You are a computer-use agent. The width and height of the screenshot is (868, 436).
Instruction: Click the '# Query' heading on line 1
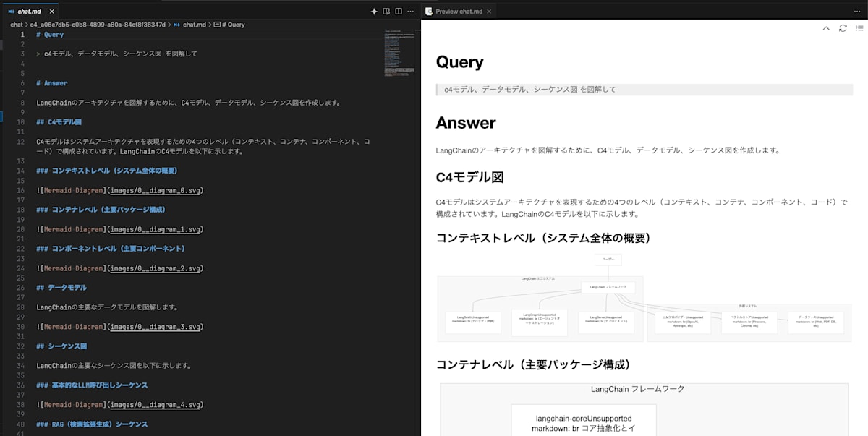[50, 34]
